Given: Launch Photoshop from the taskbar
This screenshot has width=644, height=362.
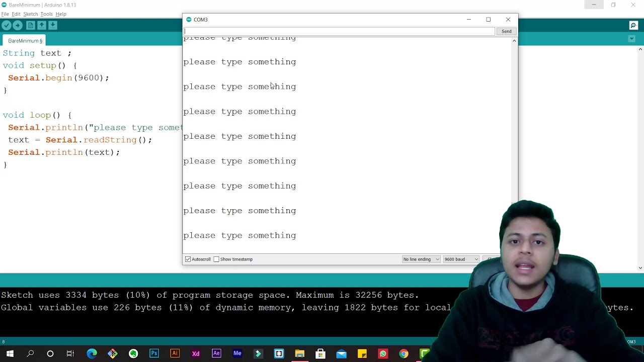Looking at the screenshot, I should [154, 354].
